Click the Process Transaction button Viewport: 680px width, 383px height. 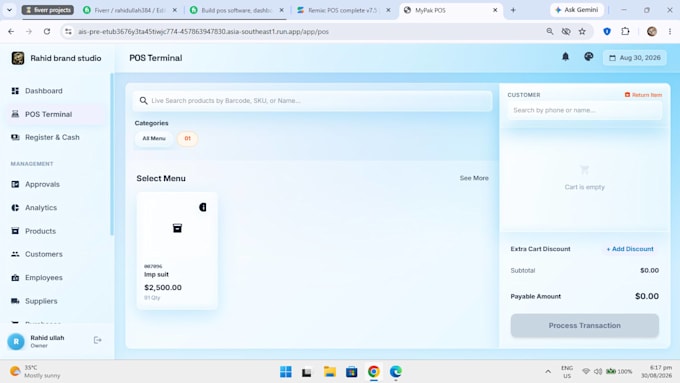click(585, 325)
